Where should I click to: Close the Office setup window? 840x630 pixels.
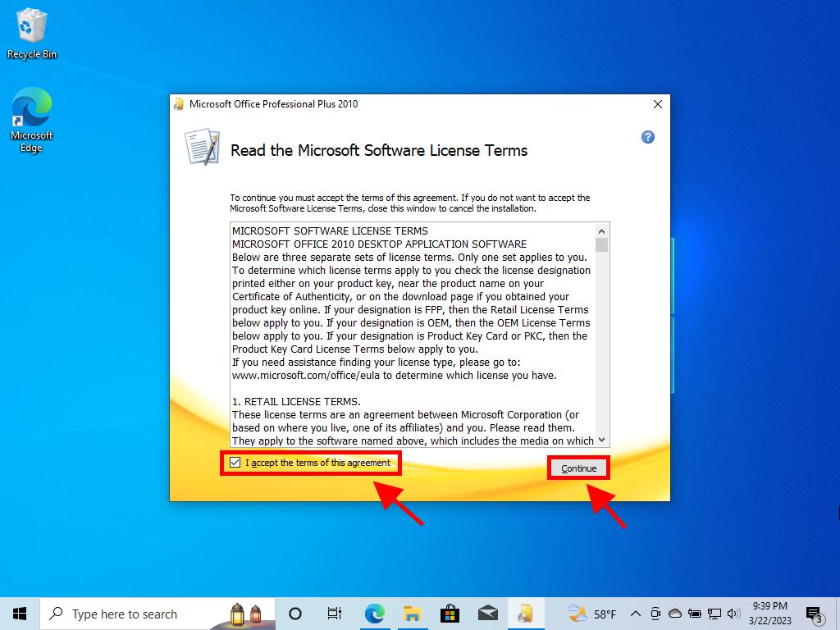(657, 104)
